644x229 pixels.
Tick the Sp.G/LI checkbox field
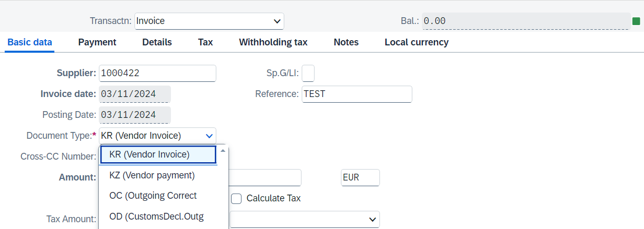coord(308,74)
